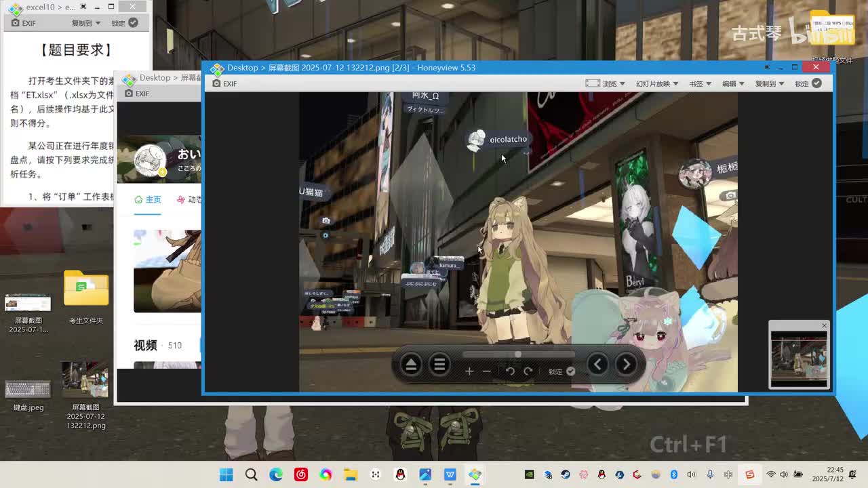Open Windows Search from the taskbar
868x488 pixels.
252,474
